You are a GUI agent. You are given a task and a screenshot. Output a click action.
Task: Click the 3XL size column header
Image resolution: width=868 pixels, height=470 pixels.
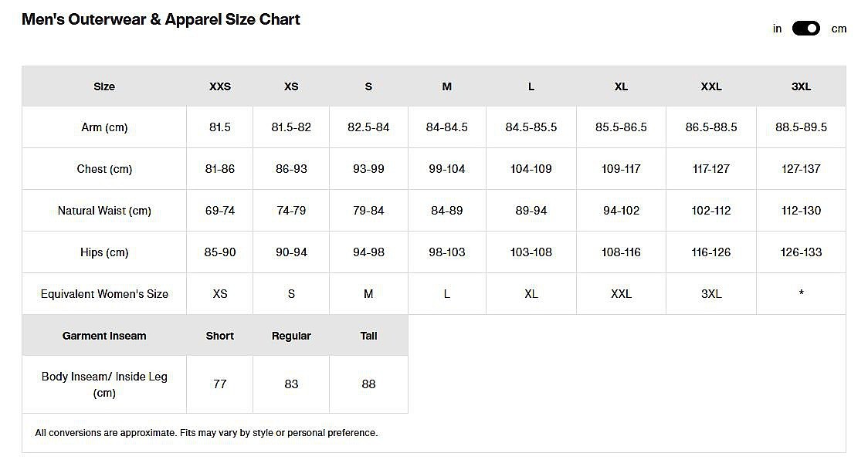pos(801,86)
